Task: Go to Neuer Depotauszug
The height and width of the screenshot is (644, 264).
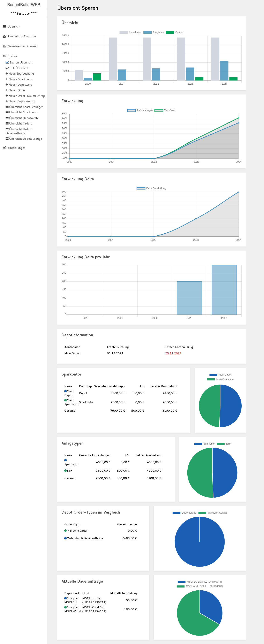Action: coord(22,101)
